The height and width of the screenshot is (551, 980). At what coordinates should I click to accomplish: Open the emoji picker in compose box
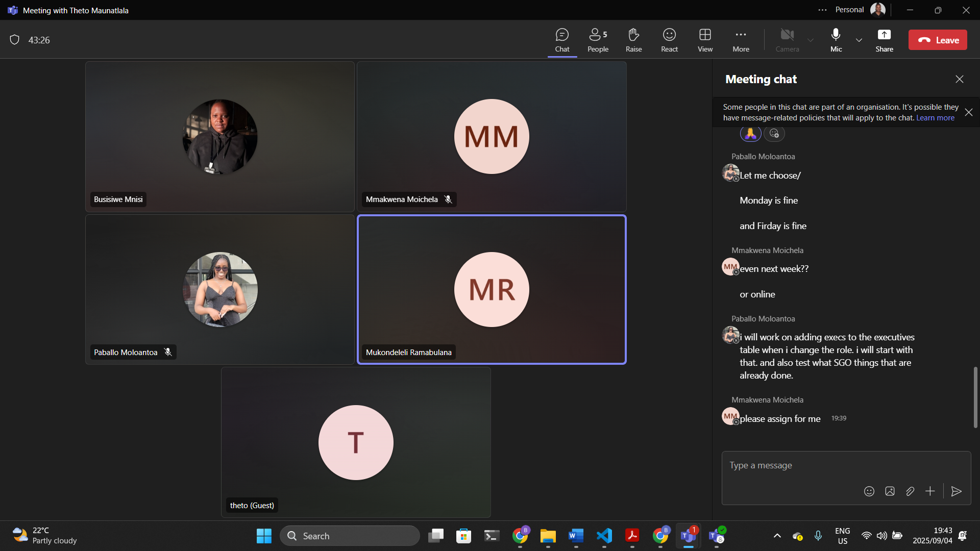pos(869,491)
